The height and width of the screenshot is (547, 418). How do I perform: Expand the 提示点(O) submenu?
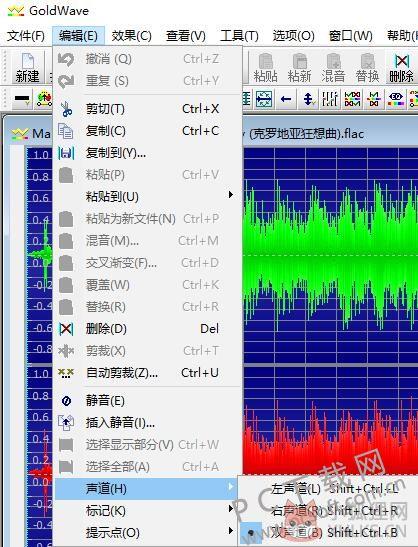point(147,532)
